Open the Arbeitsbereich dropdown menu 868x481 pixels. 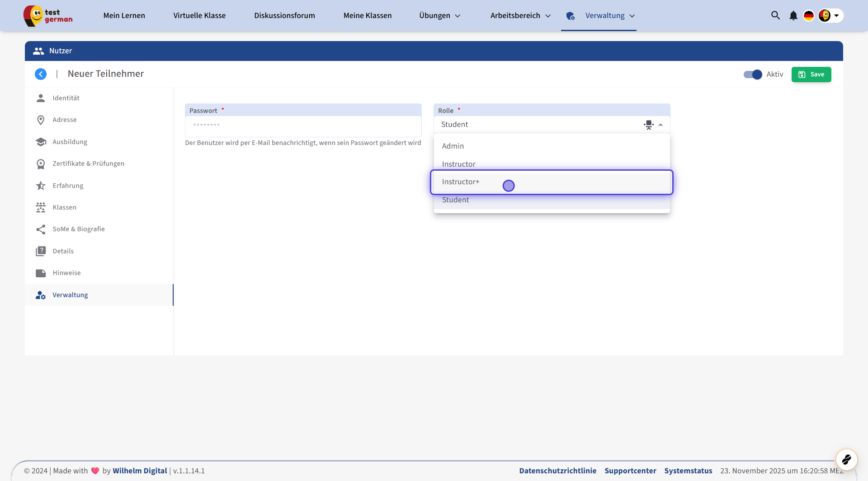(x=520, y=16)
